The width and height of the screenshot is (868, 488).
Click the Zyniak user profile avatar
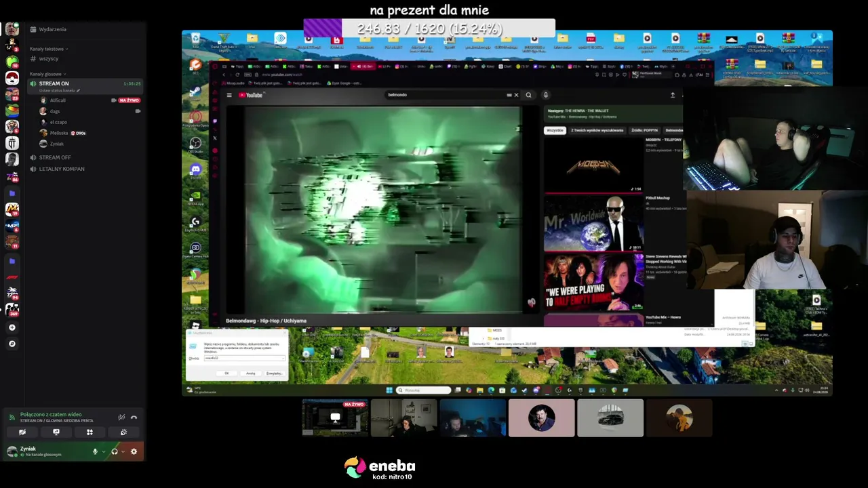point(12,451)
